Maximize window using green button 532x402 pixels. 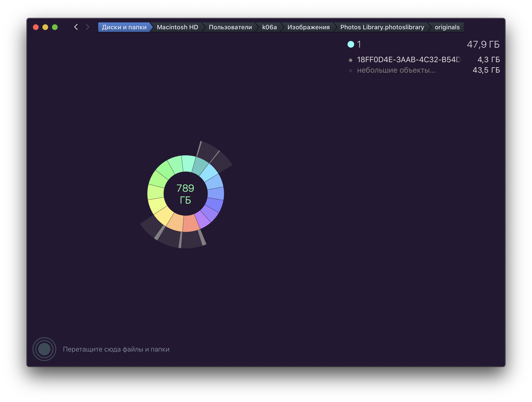coord(55,27)
